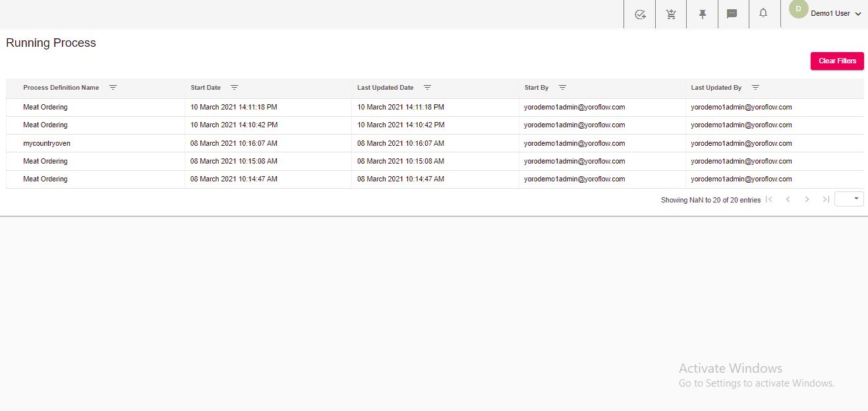The image size is (868, 411).
Task: Open the Last Updated Date filter icon
Action: [428, 86]
